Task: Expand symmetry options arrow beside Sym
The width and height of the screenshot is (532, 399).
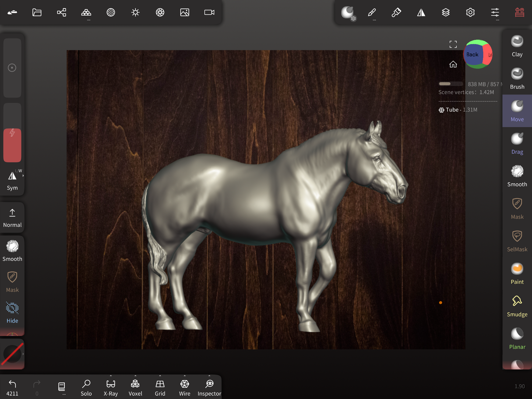Action: [x=23, y=176]
